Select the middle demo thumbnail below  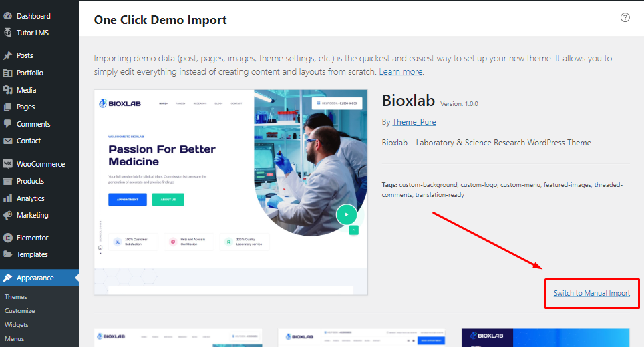point(361,338)
